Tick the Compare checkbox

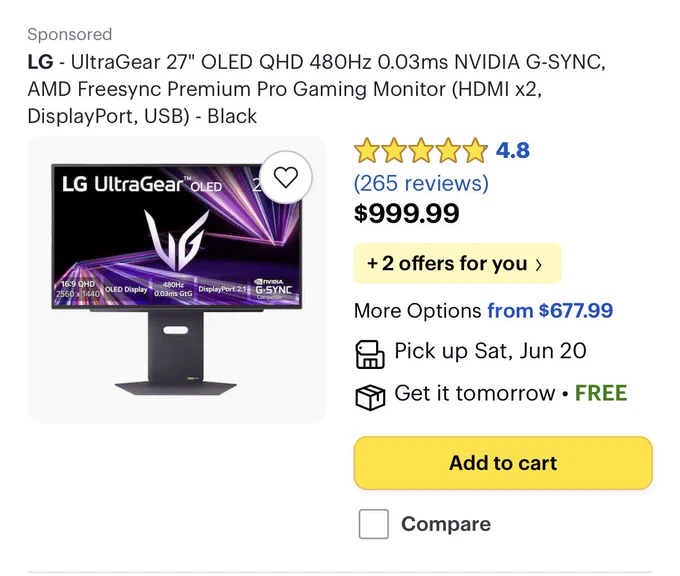373,524
